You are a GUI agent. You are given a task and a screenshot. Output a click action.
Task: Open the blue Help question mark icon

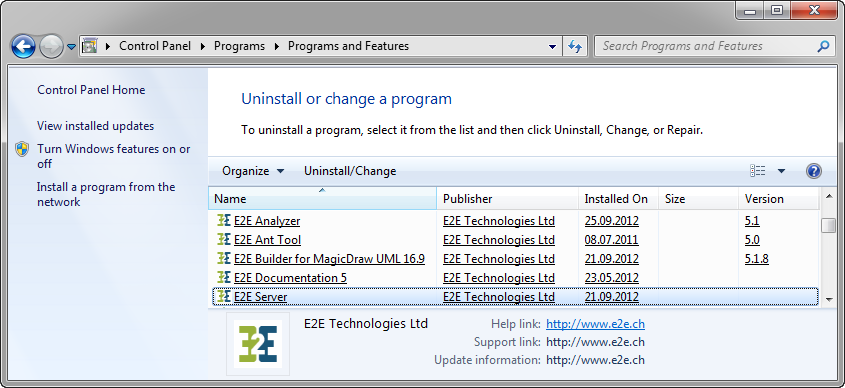(813, 171)
